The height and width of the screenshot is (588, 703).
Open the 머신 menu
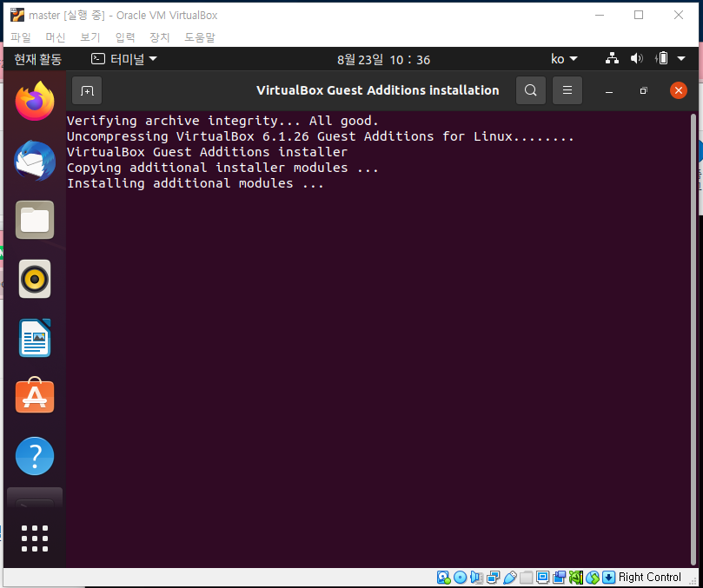[x=56, y=37]
